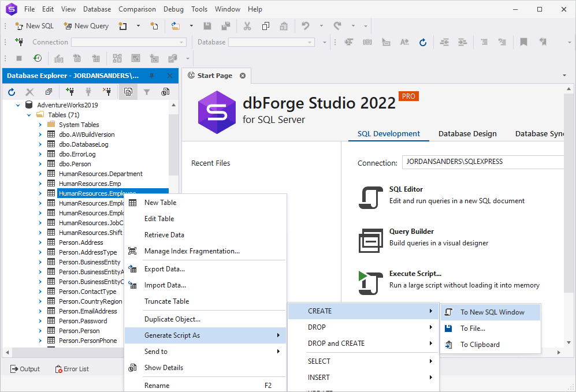Image resolution: width=576 pixels, height=392 pixels.
Task: Collapse the Tables (71) folder
Action: 29,115
